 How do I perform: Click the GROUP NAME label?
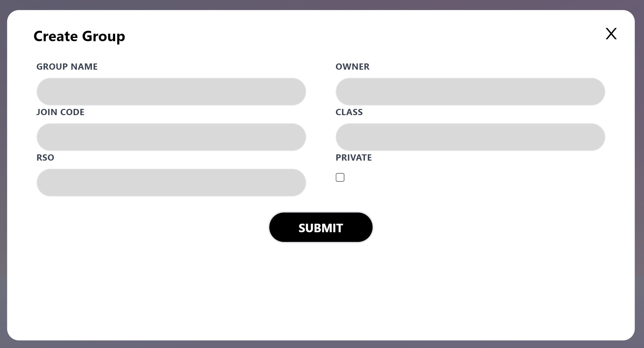click(67, 67)
